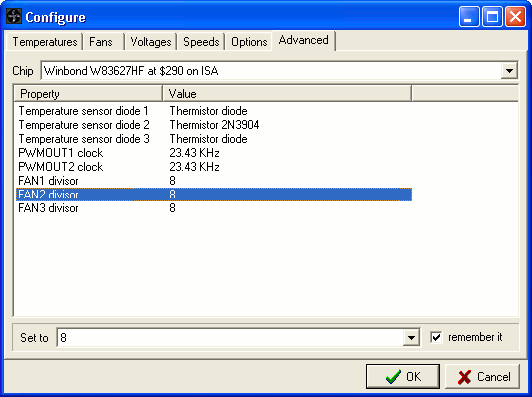Viewport: 532px width, 397px height.
Task: Choose Temperature sensor diode 2 row
Action: coord(214,125)
